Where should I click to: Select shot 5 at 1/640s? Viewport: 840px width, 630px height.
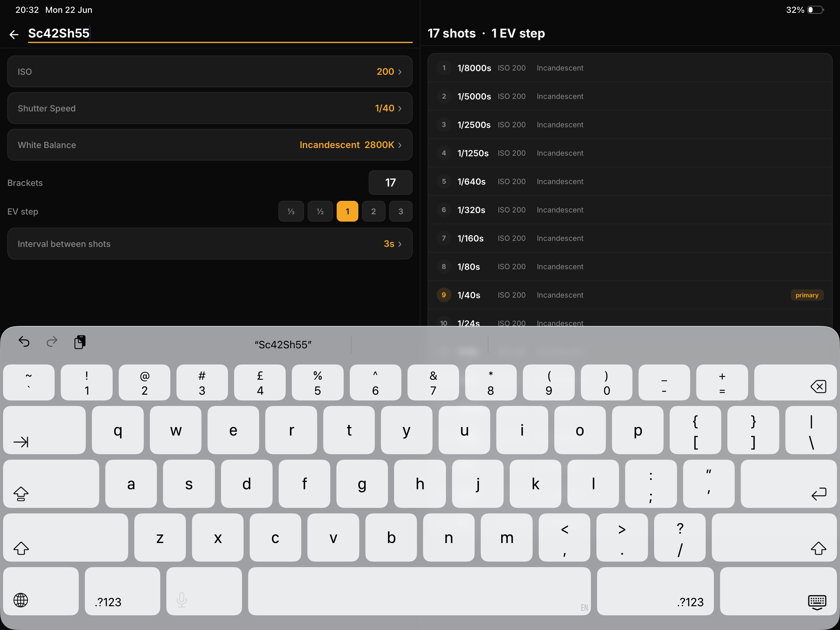pyautogui.click(x=630, y=182)
